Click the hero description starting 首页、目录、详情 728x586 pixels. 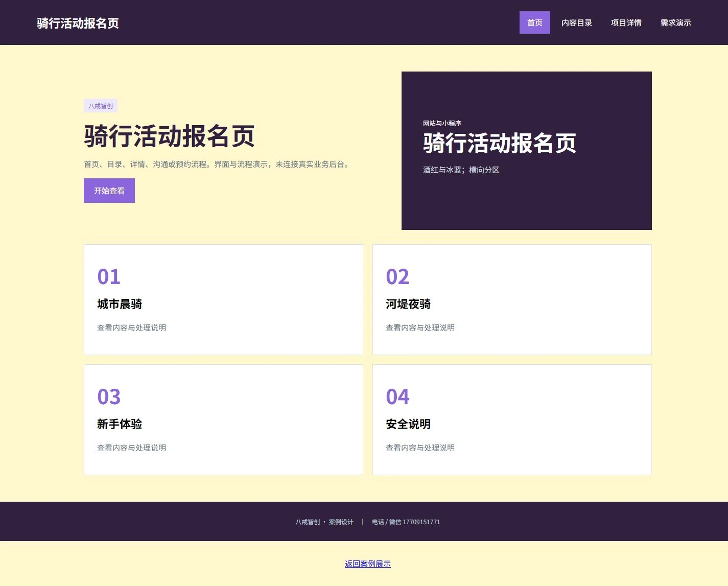pyautogui.click(x=218, y=164)
